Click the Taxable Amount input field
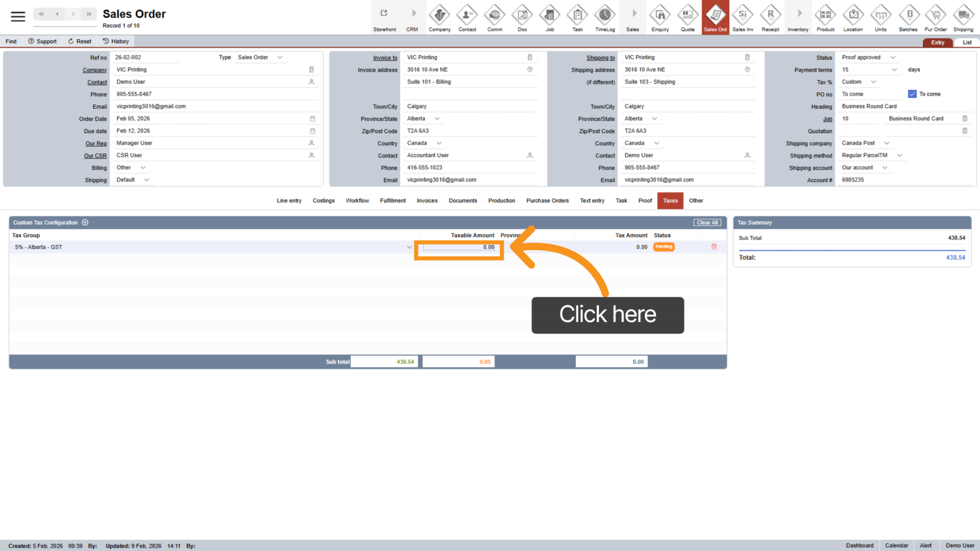980x551 pixels. 459,247
